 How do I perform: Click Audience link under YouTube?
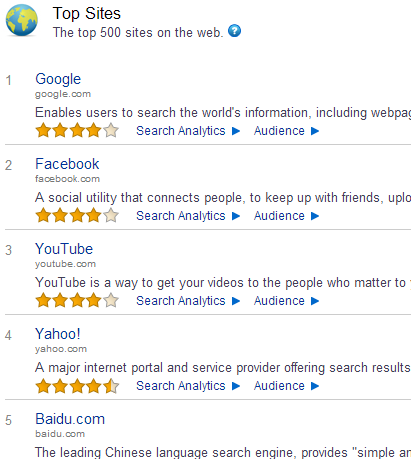(279, 301)
